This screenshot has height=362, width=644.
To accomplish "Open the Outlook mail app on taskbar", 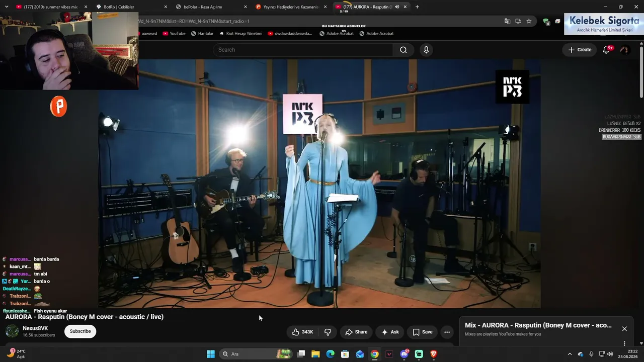I will point(360,354).
